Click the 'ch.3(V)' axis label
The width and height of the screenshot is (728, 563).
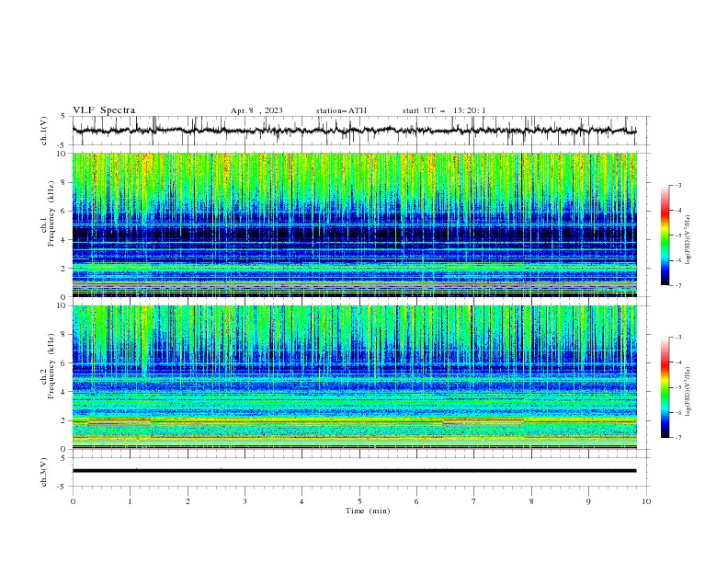pos(44,472)
